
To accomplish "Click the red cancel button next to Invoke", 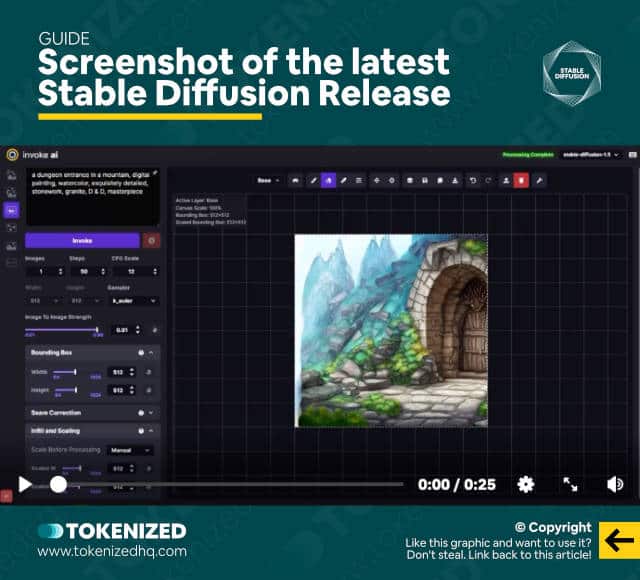I will (151, 241).
